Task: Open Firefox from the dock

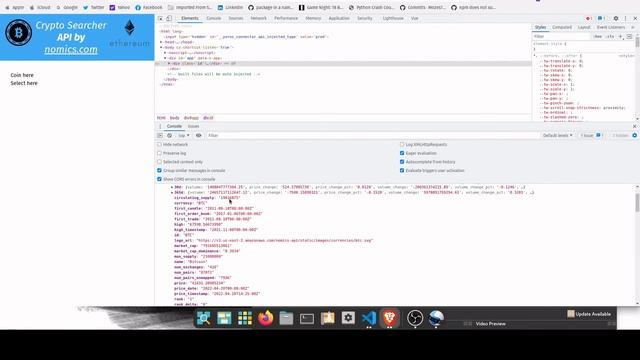Action: tap(266, 318)
